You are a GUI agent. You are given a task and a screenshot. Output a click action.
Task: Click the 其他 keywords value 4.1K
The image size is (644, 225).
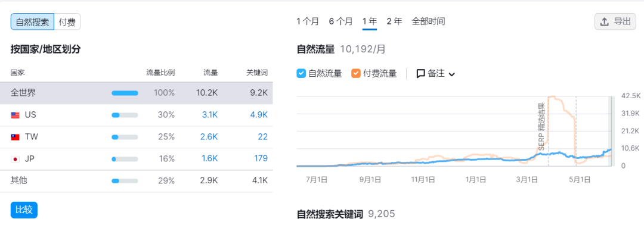click(259, 180)
